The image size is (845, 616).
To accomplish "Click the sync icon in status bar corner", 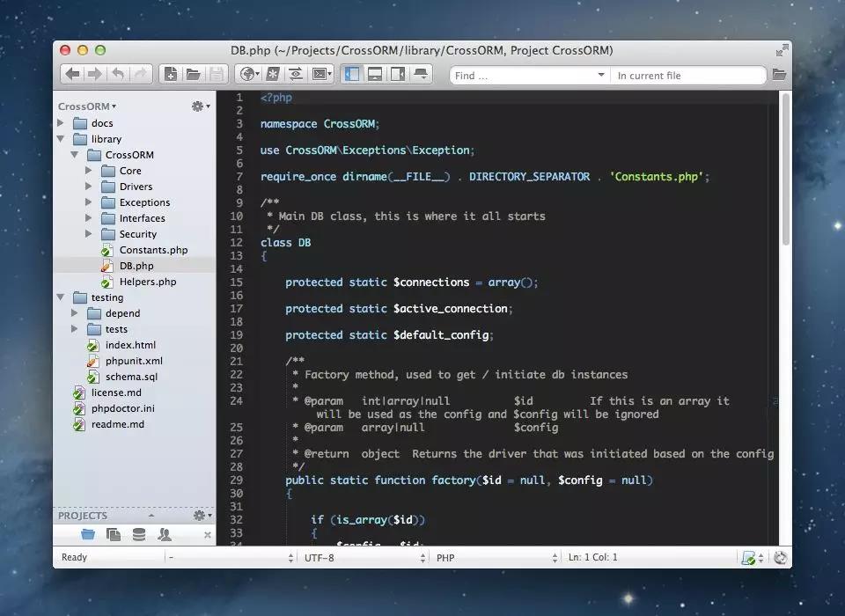I will click(x=779, y=557).
